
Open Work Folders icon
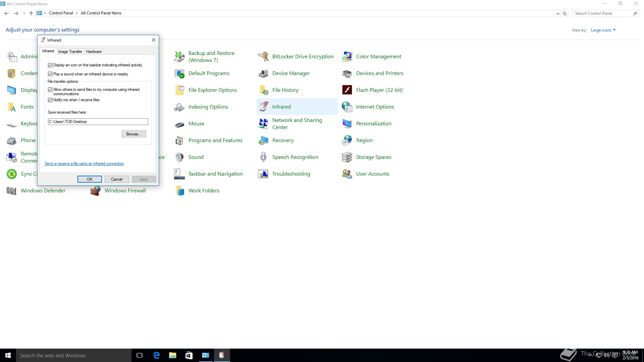(x=179, y=191)
